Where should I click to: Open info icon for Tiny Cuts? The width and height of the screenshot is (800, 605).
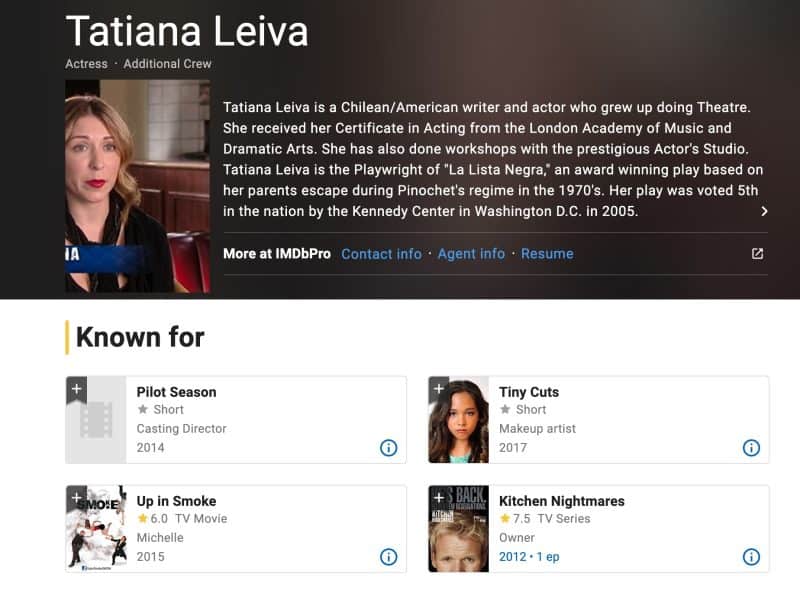(x=751, y=448)
